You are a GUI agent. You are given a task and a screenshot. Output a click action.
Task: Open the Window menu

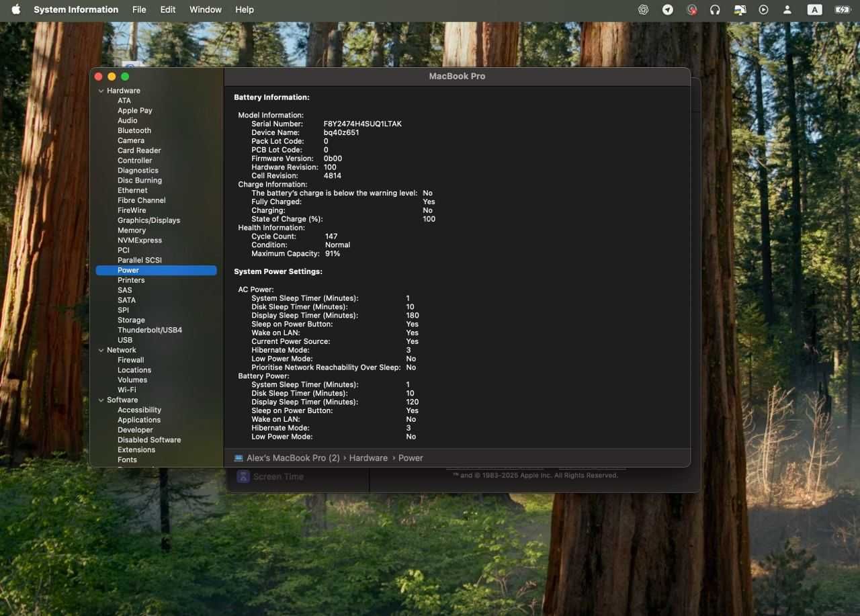206,9
